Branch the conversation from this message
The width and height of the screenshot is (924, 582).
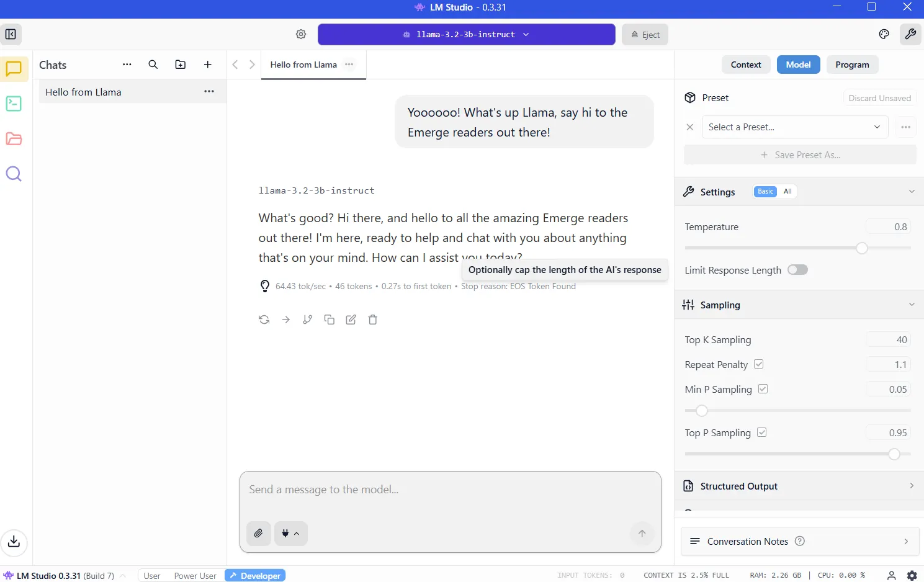pos(307,320)
